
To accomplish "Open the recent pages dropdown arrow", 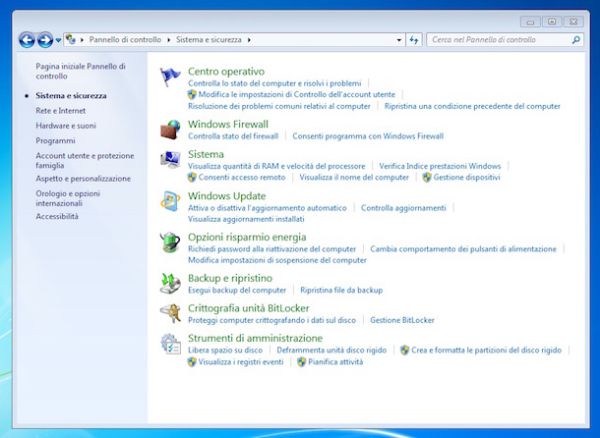I will coord(58,40).
